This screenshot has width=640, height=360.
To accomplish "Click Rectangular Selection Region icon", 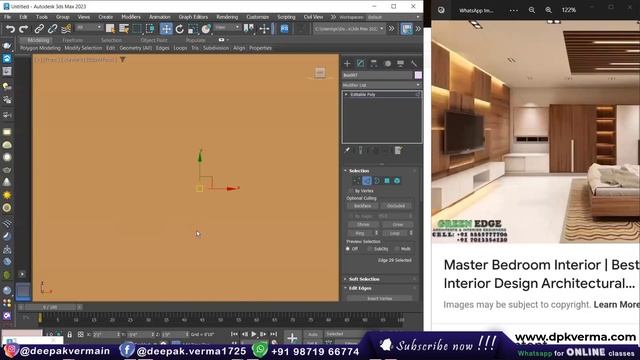I will point(137,29).
